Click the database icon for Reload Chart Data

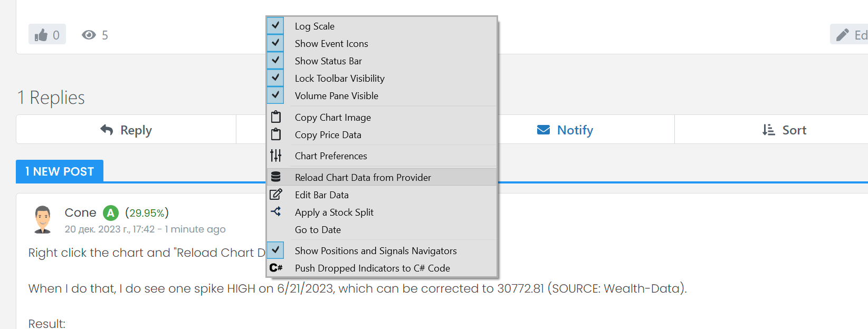[276, 177]
